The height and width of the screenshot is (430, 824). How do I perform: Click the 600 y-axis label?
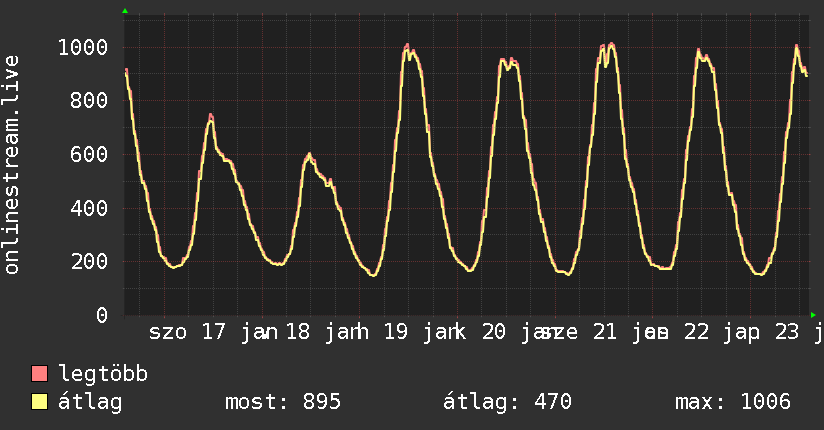pyautogui.click(x=89, y=154)
